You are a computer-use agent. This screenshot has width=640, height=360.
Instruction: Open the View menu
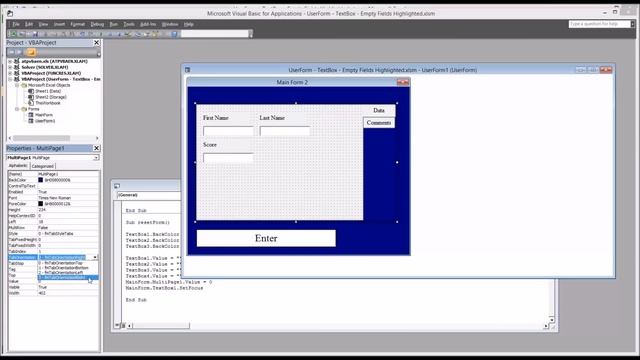click(43, 24)
